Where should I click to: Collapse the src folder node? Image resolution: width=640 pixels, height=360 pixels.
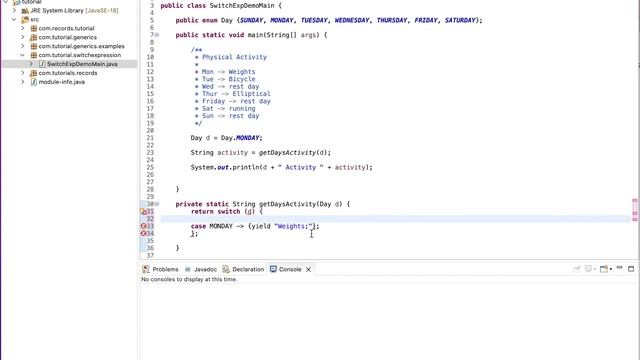[14, 20]
